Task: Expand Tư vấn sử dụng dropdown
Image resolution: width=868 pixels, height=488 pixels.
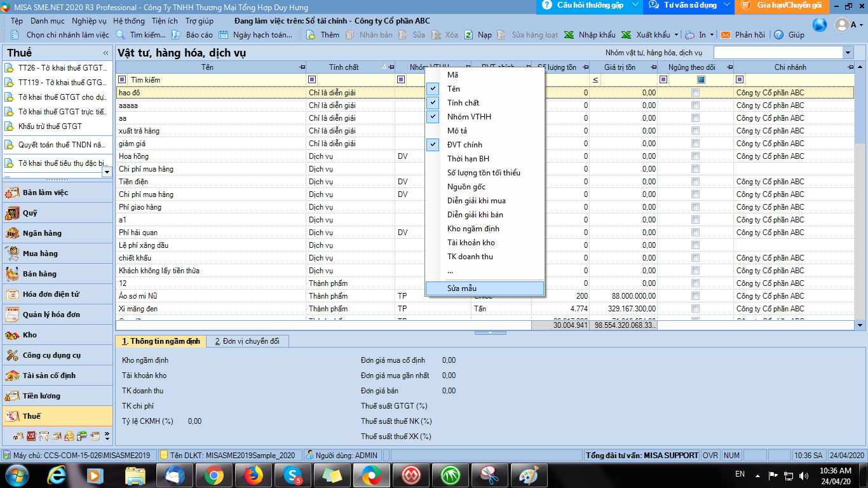Action: tap(727, 5)
